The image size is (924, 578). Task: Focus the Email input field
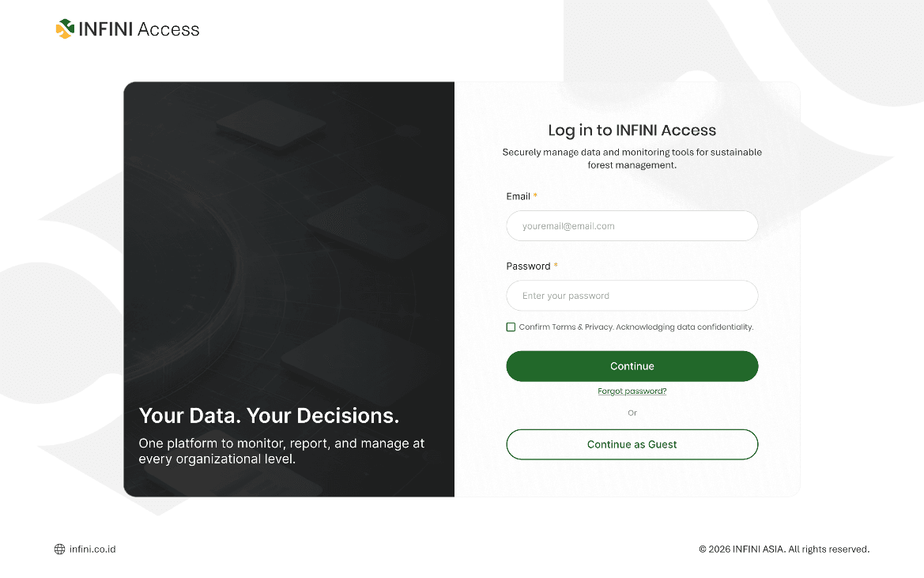click(632, 225)
